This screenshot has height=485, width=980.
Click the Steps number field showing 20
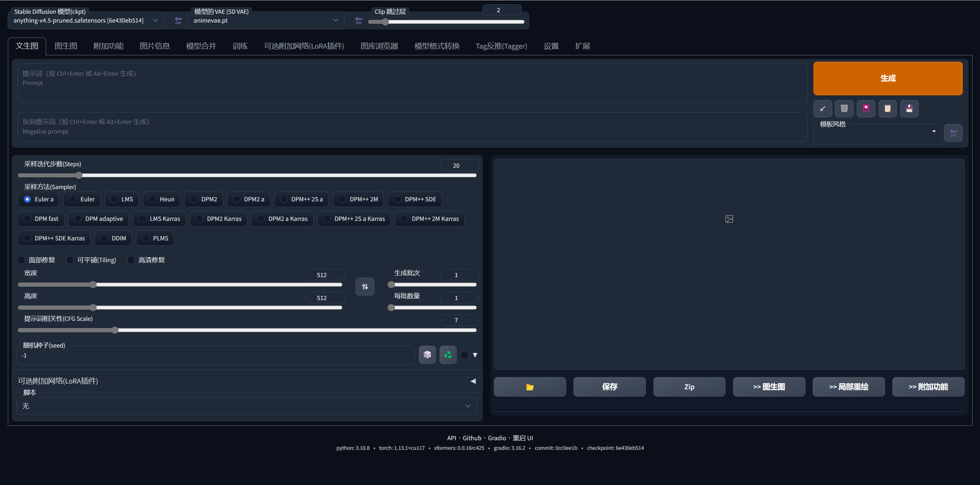coord(459,166)
